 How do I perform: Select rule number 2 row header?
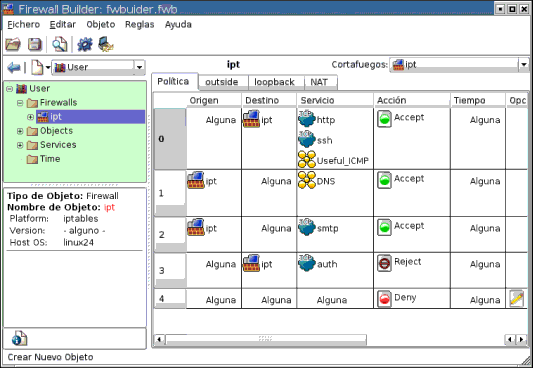pyautogui.click(x=170, y=234)
